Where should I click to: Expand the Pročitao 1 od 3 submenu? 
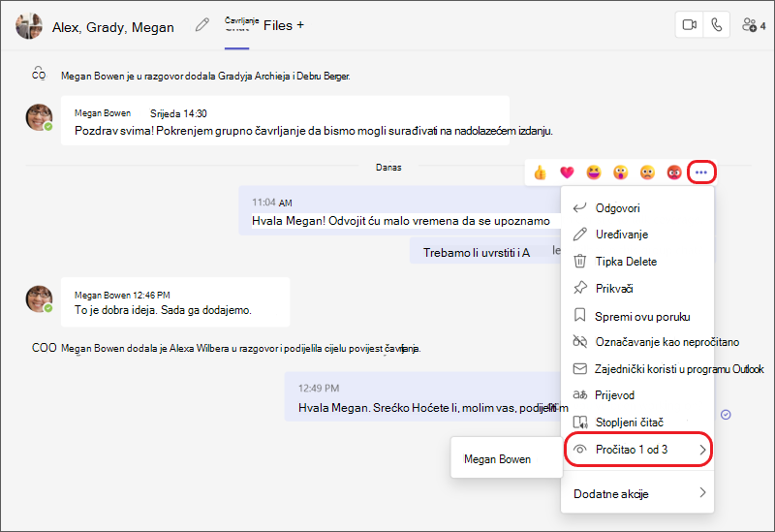(638, 450)
